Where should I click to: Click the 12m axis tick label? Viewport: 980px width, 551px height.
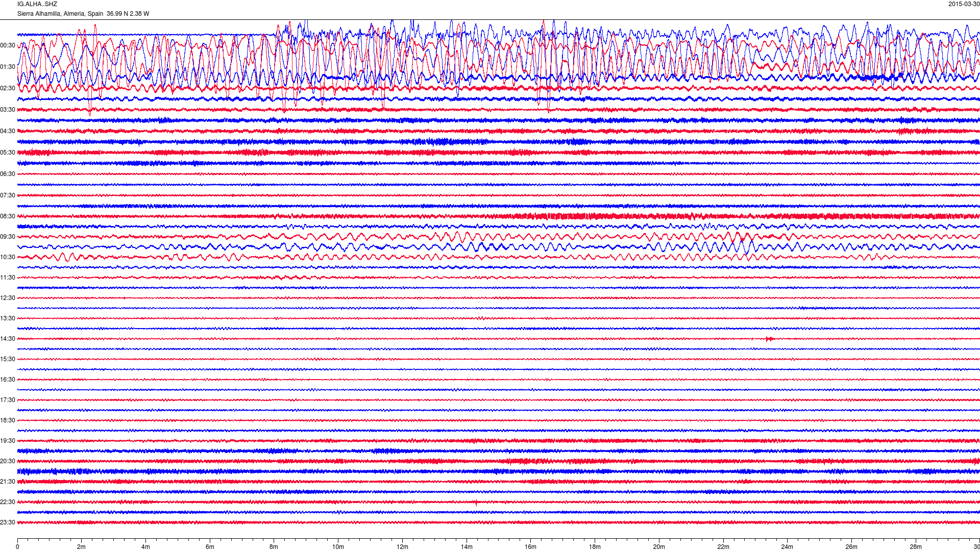402,547
